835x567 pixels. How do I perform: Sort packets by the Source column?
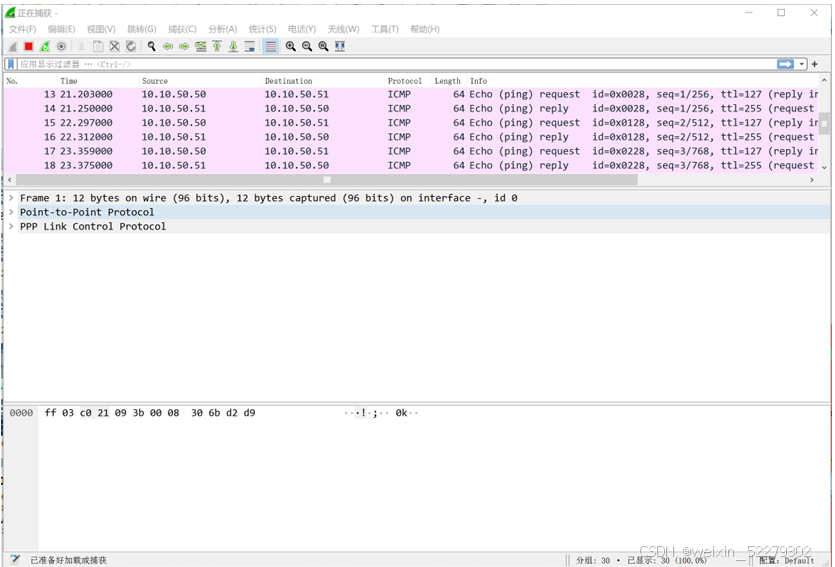pyautogui.click(x=201, y=81)
